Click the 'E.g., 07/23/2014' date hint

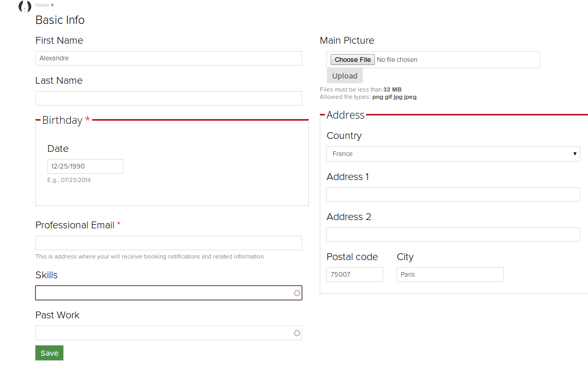(69, 180)
